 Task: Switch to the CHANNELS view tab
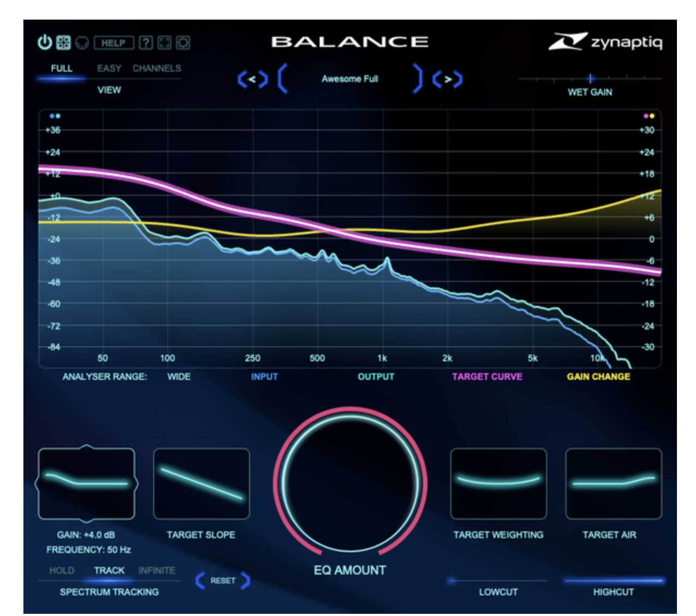(157, 69)
